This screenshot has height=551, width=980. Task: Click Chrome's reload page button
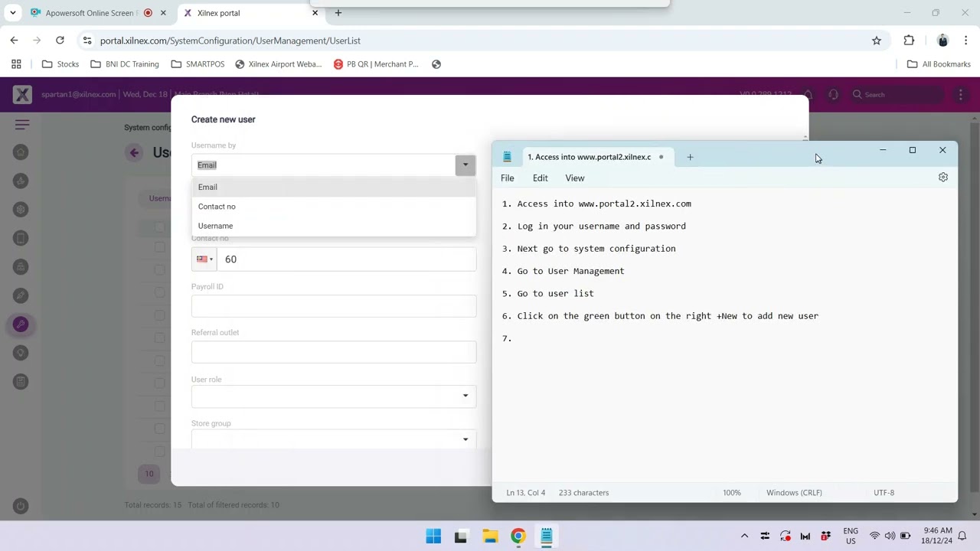click(60, 41)
